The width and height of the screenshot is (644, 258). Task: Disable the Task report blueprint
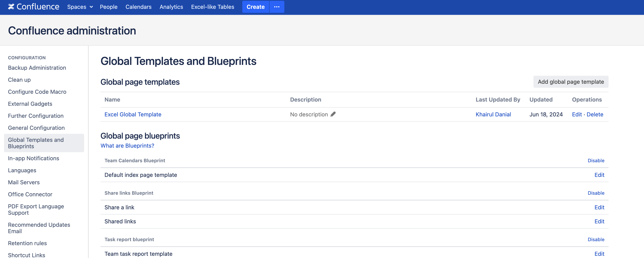(596, 239)
